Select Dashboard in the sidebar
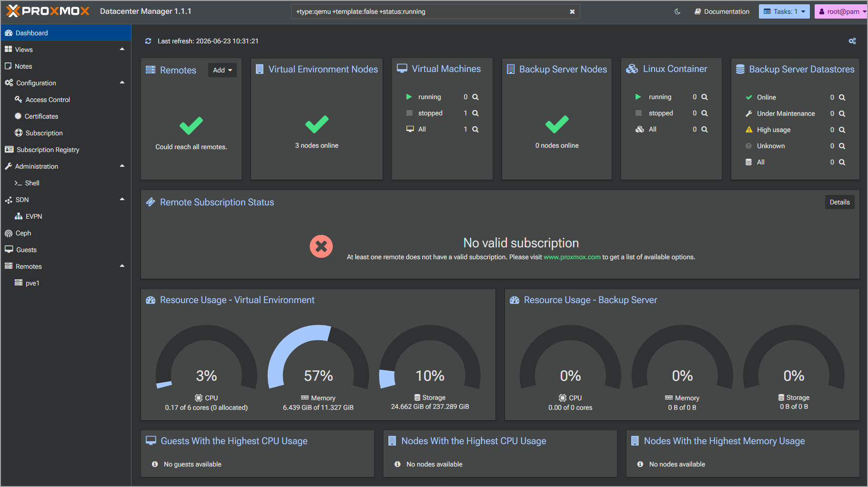The width and height of the screenshot is (868, 487). point(66,33)
